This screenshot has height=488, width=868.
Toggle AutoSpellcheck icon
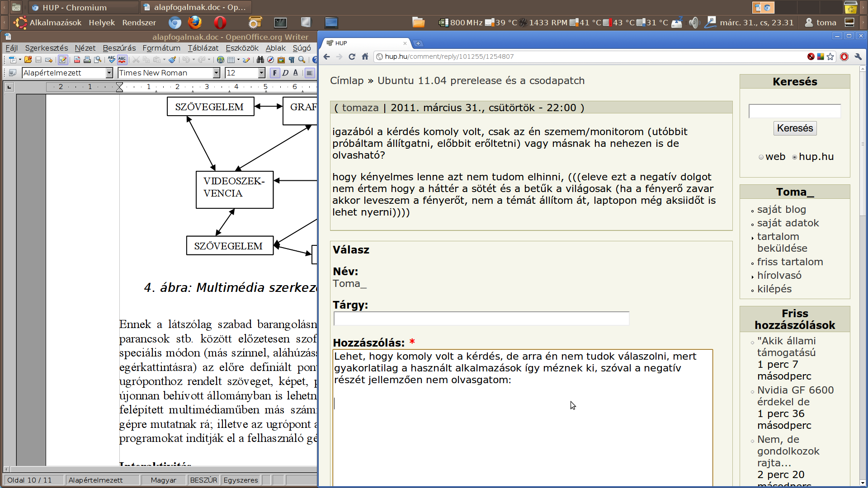122,60
